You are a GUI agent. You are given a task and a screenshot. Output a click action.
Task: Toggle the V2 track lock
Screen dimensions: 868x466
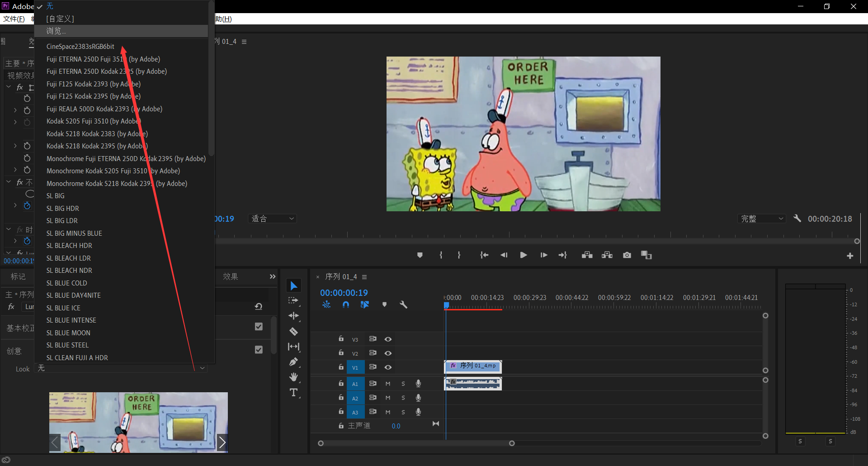click(341, 353)
